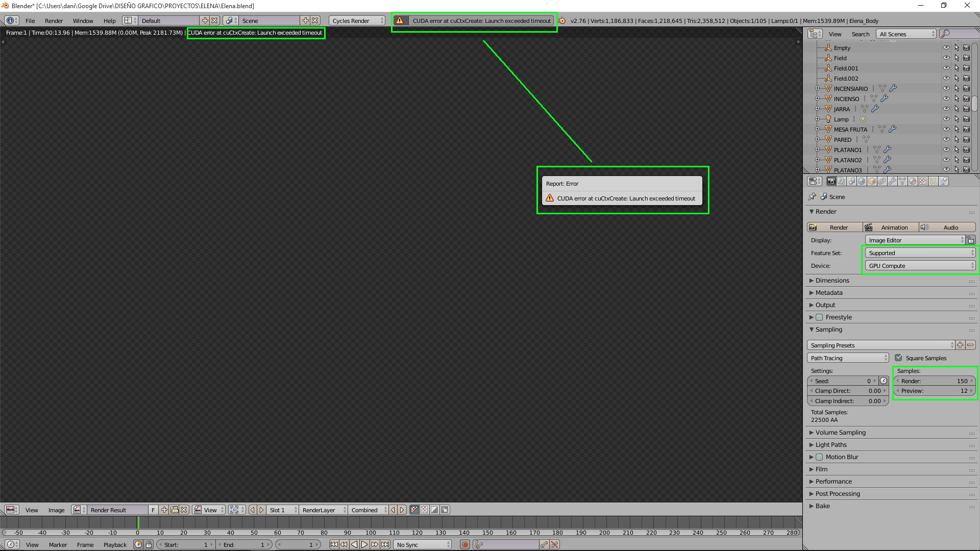Image resolution: width=980 pixels, height=551 pixels.
Task: Open the Device GPU Compute dropdown
Action: [x=920, y=266]
